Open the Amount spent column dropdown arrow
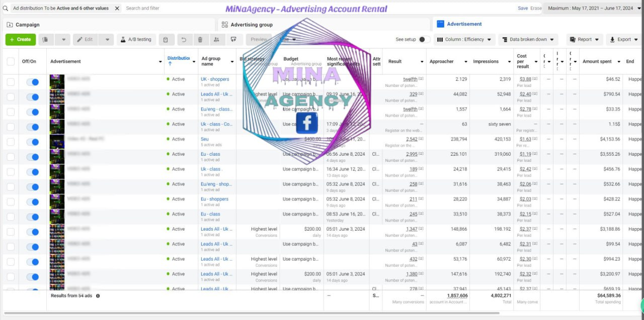The image size is (644, 320). (619, 62)
